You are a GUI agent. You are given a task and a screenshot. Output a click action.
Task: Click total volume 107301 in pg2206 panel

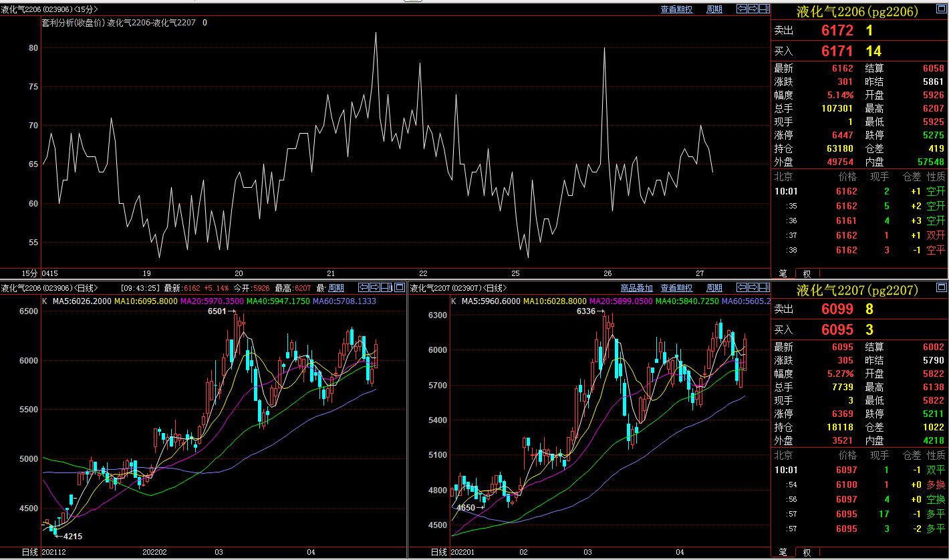[x=837, y=108]
